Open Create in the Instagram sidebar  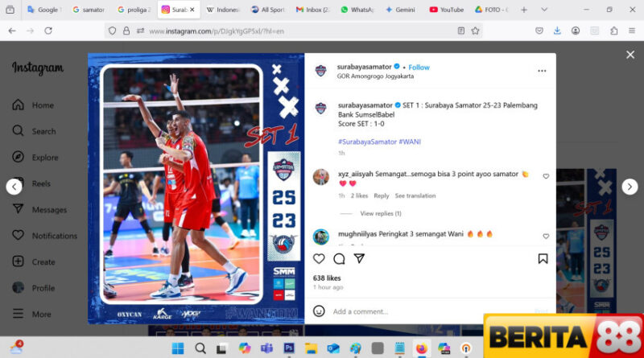pyautogui.click(x=33, y=262)
